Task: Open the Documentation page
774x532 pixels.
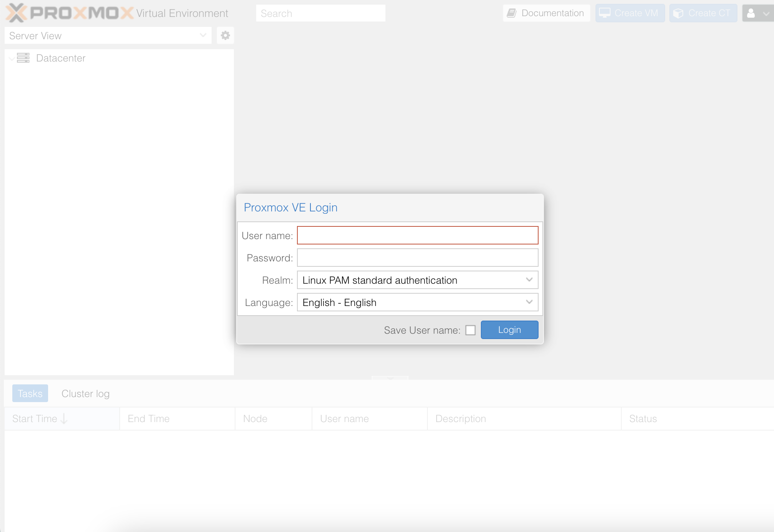Action: pyautogui.click(x=546, y=13)
